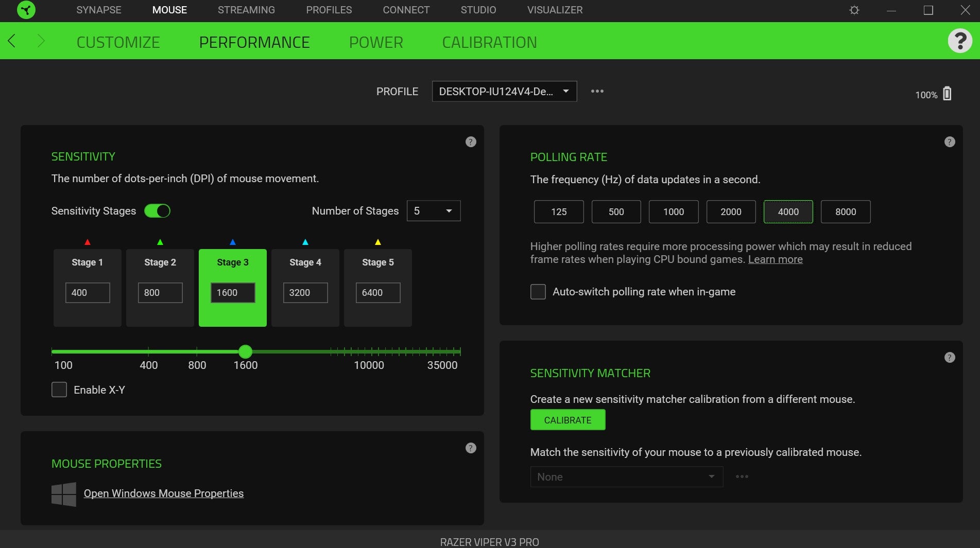Viewport: 980px width, 548px height.
Task: Enable X-Y sensitivity checkbox
Action: [59, 390]
